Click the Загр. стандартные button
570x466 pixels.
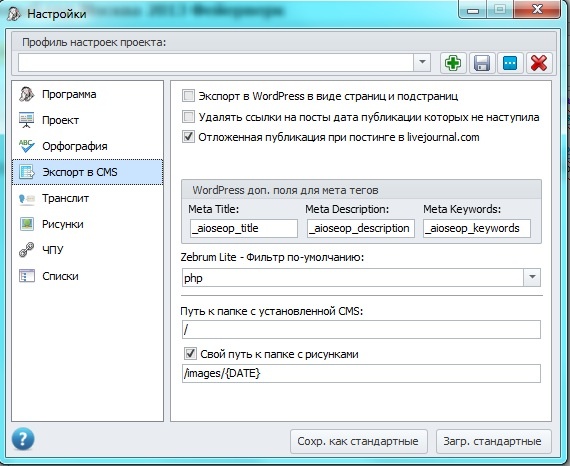493,441
